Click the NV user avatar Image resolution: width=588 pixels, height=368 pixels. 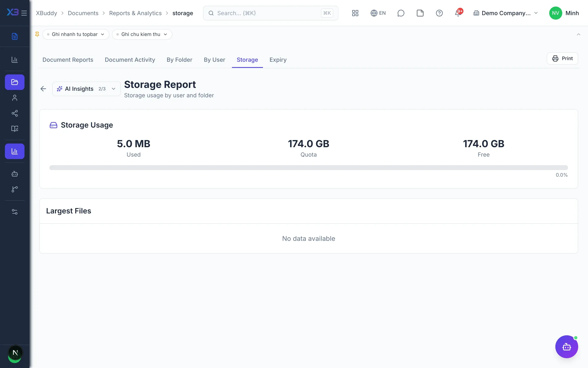click(556, 13)
